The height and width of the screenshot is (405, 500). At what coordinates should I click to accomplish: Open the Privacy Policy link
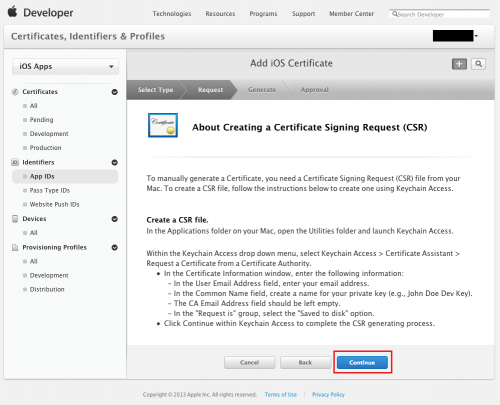pyautogui.click(x=328, y=395)
